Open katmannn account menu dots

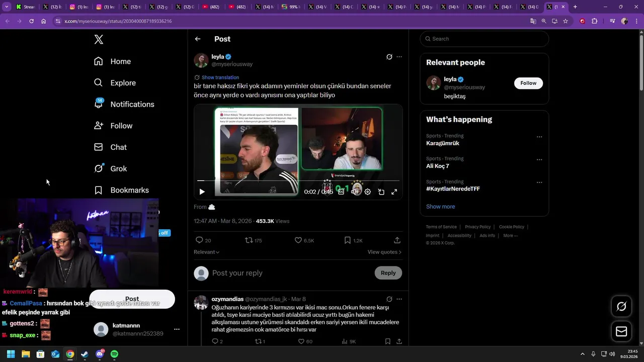177,329
